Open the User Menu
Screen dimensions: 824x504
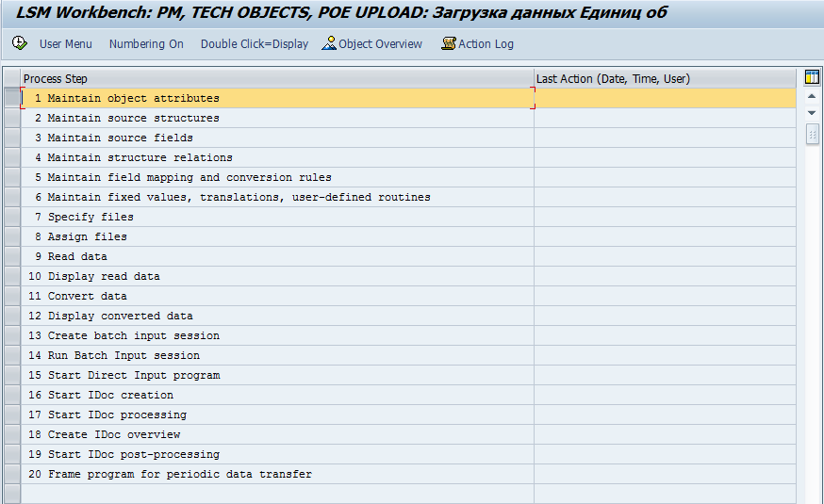click(66, 44)
